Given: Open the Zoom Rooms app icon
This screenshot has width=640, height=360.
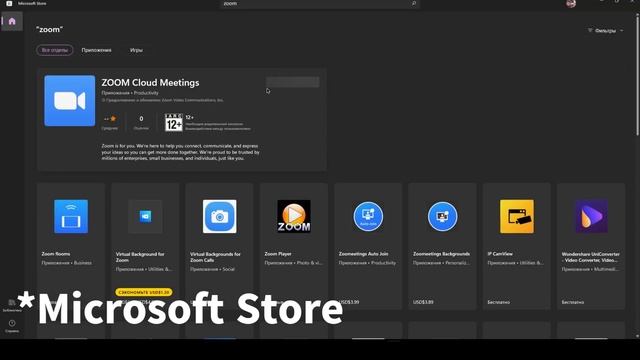Looking at the screenshot, I should (x=71, y=216).
